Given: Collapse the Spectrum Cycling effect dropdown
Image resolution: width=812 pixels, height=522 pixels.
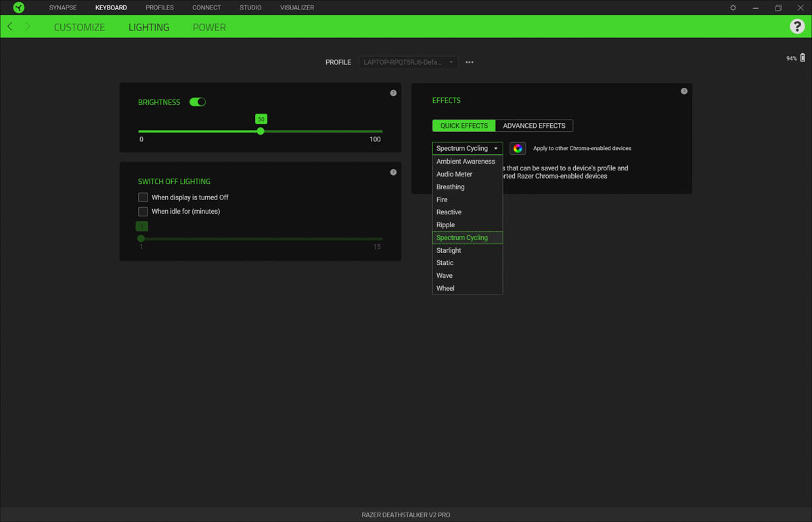Looking at the screenshot, I should [x=468, y=148].
